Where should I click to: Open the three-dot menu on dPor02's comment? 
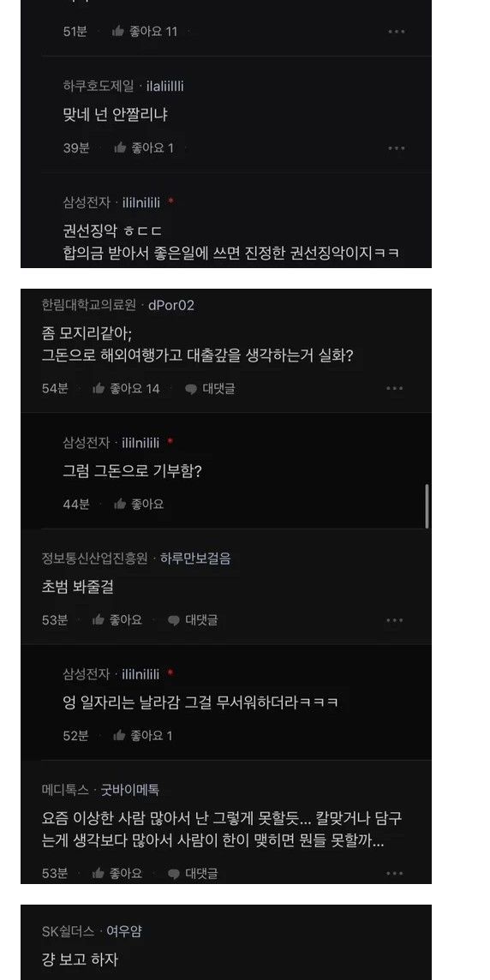click(394, 389)
